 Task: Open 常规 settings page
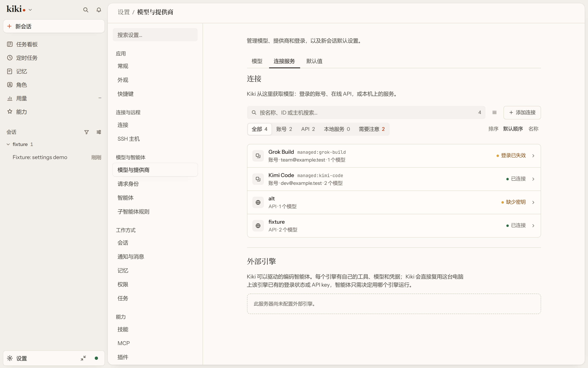point(155,66)
